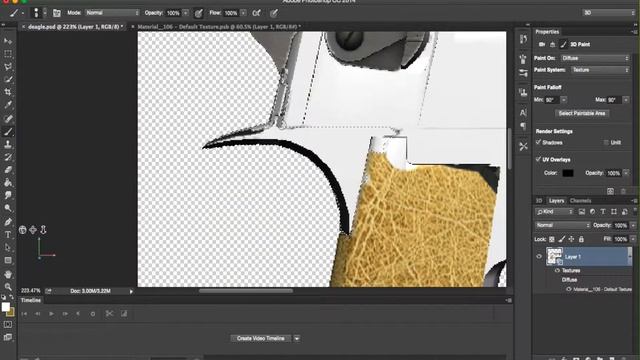640x360 pixels.
Task: Open the brush Opacity dropdown arrow
Action: click(185, 13)
